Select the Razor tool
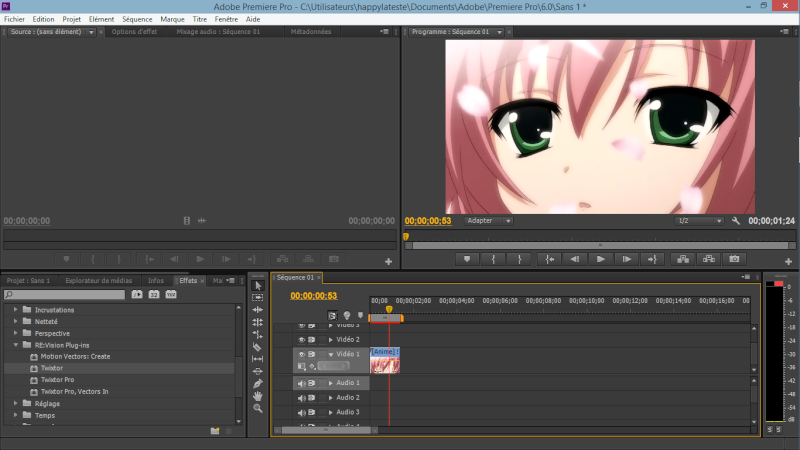This screenshot has width=800, height=450. [x=258, y=347]
